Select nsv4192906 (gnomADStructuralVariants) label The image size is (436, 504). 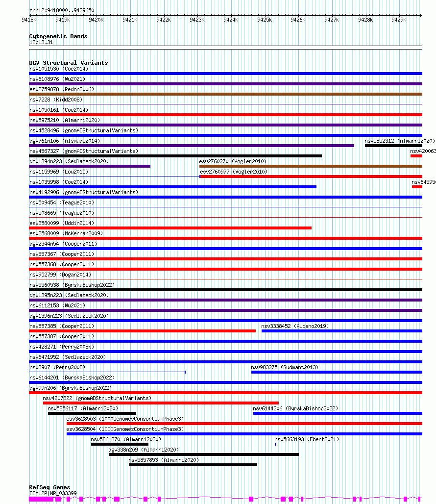(x=84, y=192)
